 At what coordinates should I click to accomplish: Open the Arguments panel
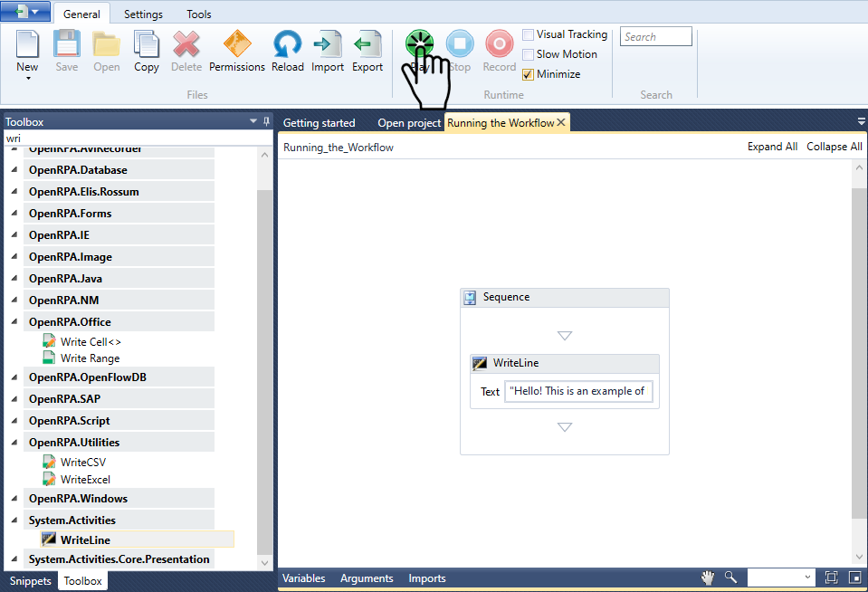point(367,578)
